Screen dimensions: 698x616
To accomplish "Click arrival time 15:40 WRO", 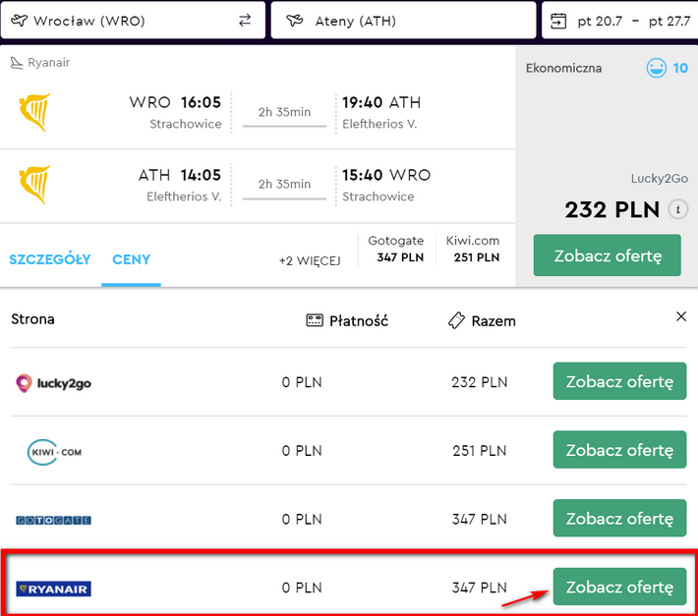I will [x=386, y=175].
